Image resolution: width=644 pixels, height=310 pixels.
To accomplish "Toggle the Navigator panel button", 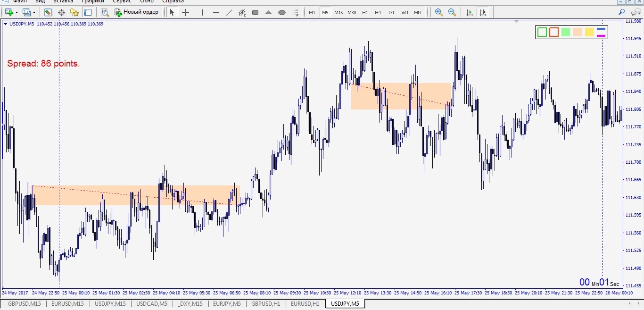I will point(74,12).
